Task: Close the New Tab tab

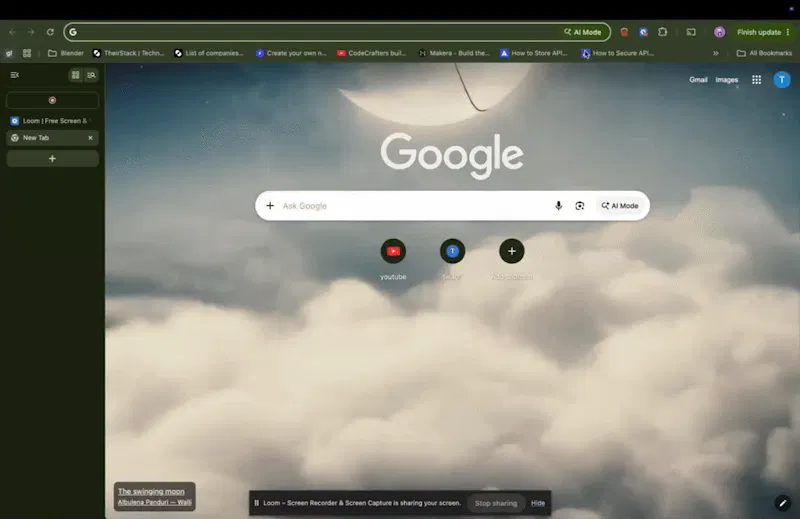Action: [x=90, y=138]
